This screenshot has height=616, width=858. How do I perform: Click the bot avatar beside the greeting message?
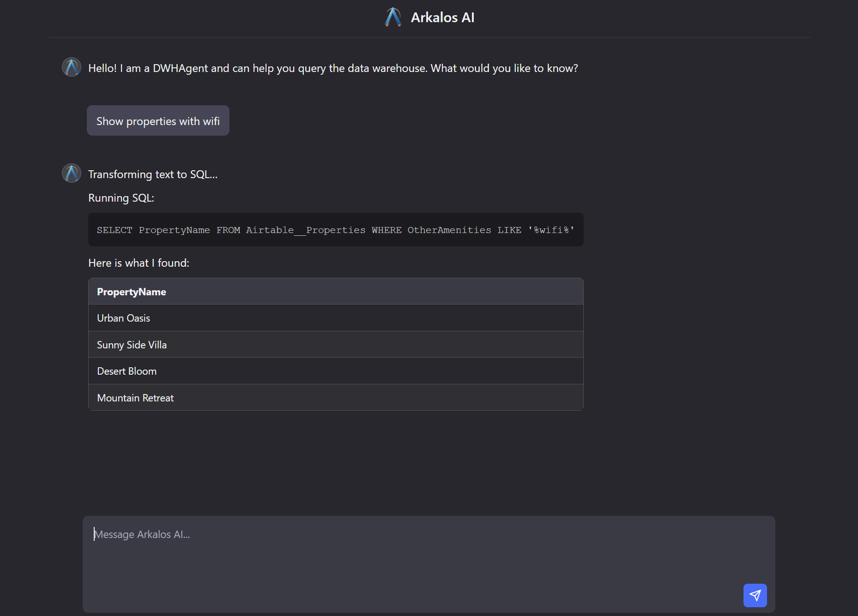pyautogui.click(x=72, y=67)
